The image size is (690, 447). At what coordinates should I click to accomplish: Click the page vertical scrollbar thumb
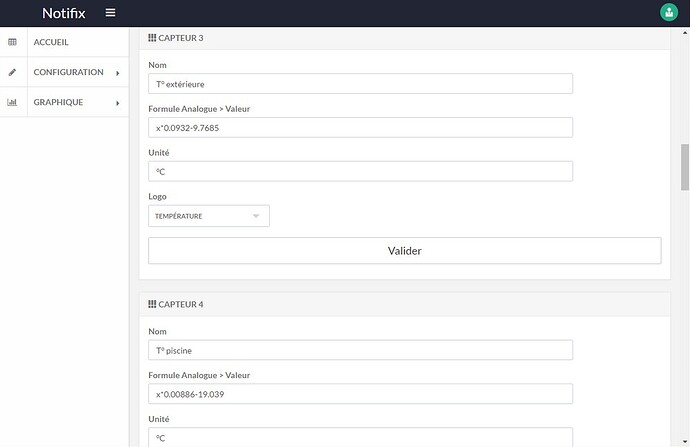coord(685,166)
